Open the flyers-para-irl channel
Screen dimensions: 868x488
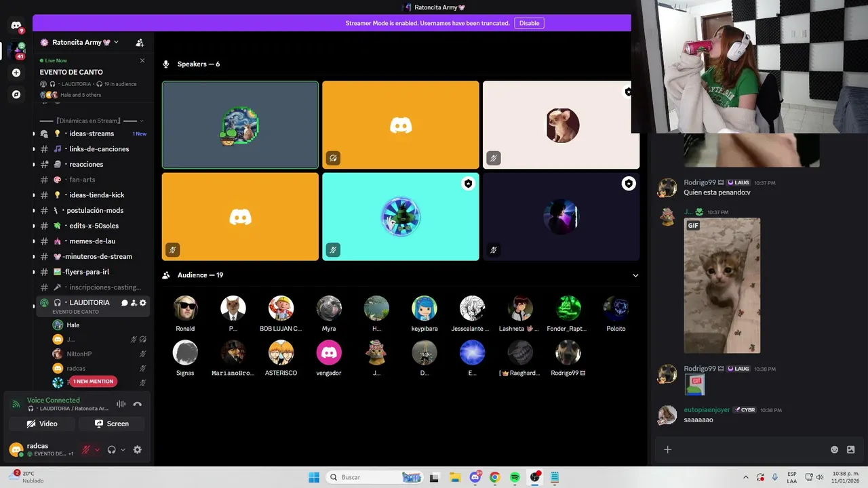pos(93,272)
